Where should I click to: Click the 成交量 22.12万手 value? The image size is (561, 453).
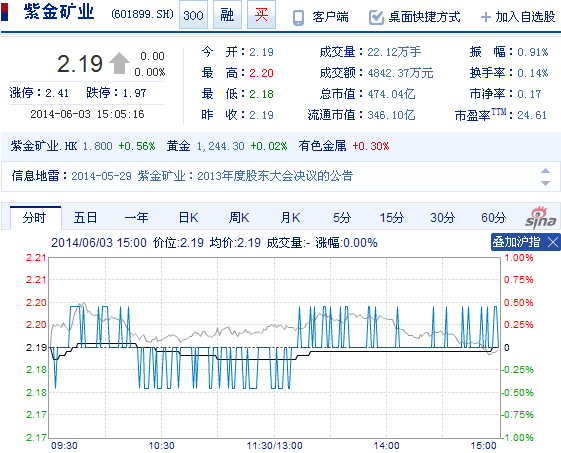pyautogui.click(x=394, y=52)
